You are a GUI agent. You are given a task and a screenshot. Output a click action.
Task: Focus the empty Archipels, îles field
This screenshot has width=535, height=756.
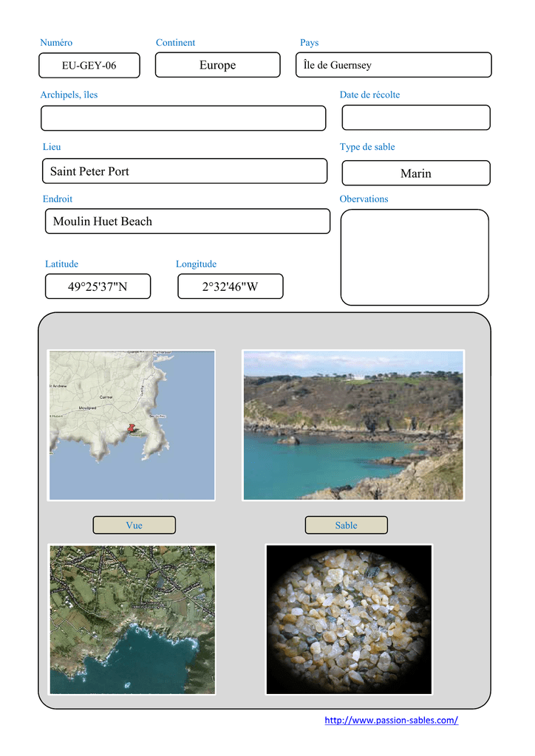183,118
